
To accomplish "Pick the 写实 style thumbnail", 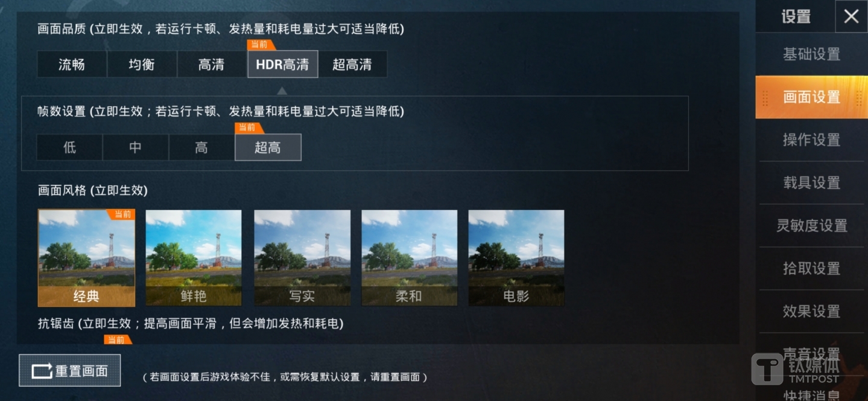I will click(x=302, y=258).
